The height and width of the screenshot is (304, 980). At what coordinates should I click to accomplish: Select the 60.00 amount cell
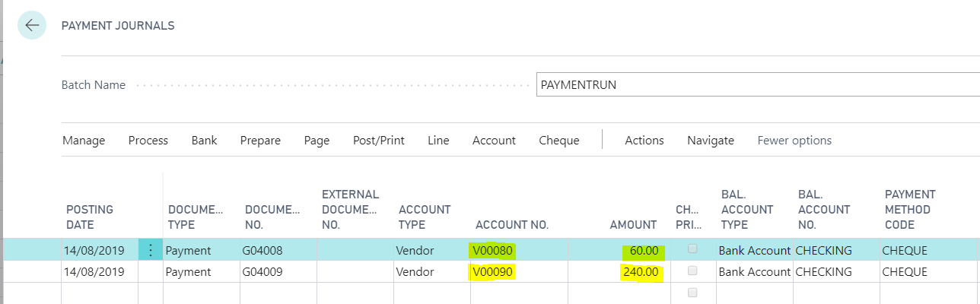643,250
